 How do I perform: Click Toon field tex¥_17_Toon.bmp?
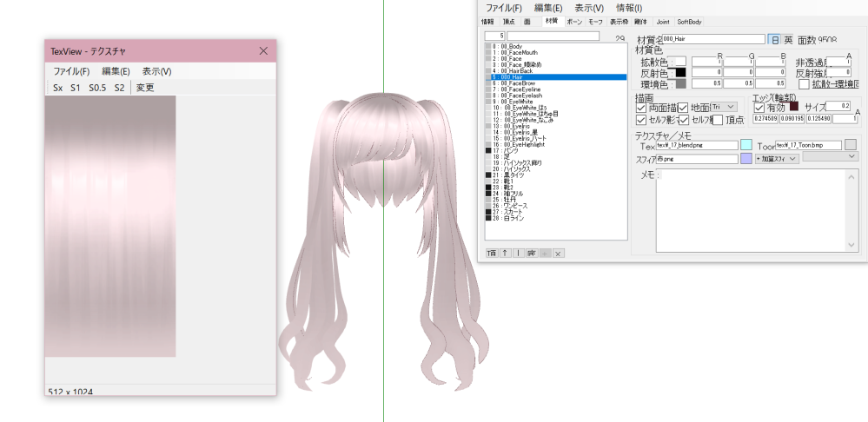tap(808, 145)
